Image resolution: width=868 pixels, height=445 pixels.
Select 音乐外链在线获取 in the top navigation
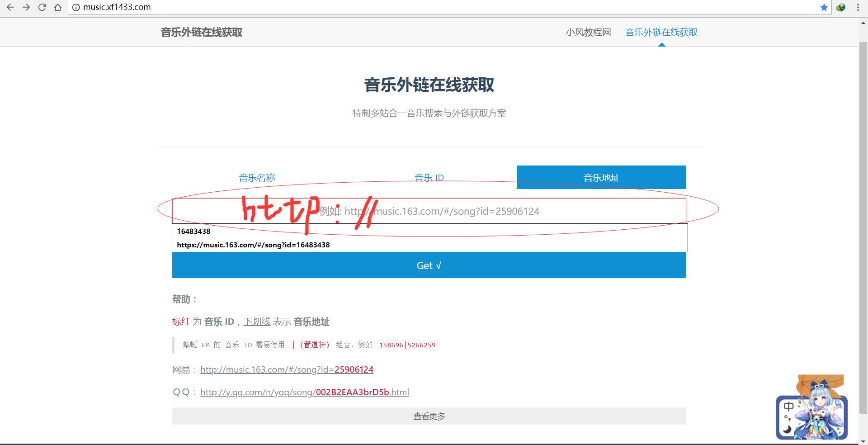(661, 32)
